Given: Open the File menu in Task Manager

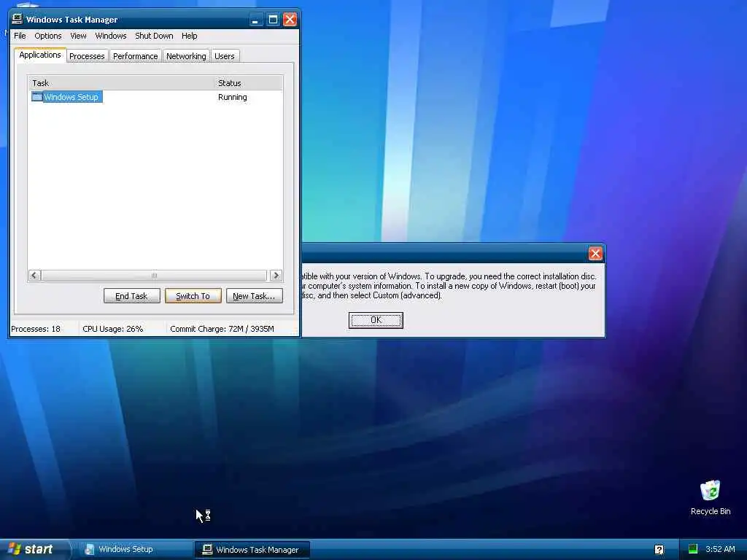Looking at the screenshot, I should pos(20,36).
